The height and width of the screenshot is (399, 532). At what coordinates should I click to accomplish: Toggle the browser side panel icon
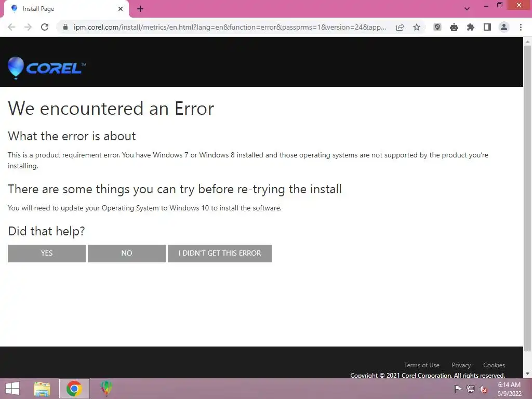(487, 27)
